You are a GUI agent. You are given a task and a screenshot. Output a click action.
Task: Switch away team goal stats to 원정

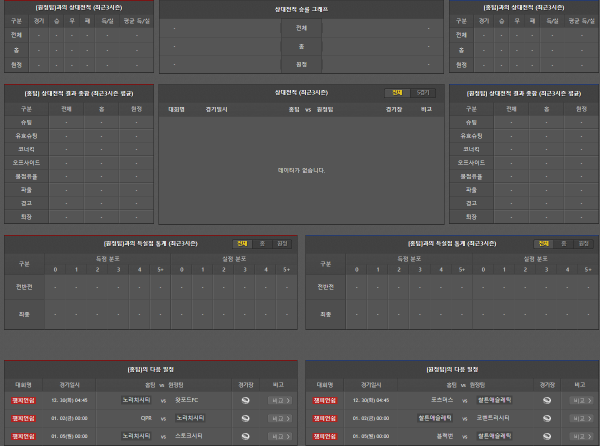582,243
